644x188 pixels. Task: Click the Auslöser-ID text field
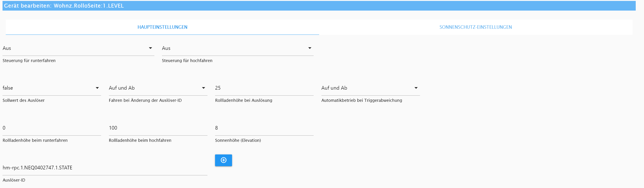tap(105, 168)
